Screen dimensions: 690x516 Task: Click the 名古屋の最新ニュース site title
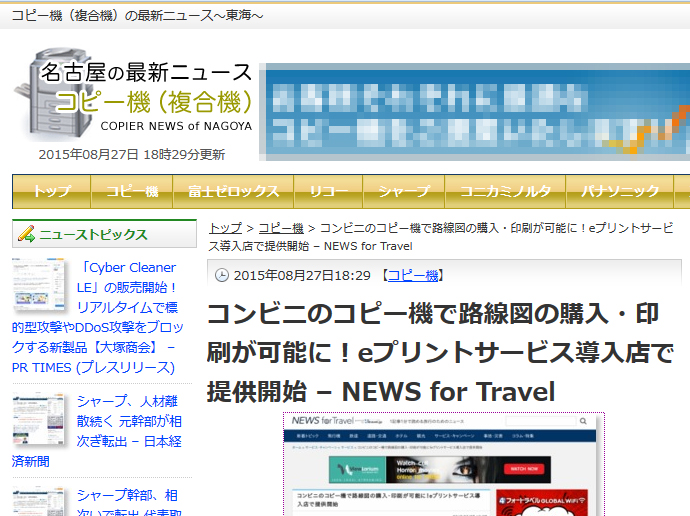[x=146, y=72]
